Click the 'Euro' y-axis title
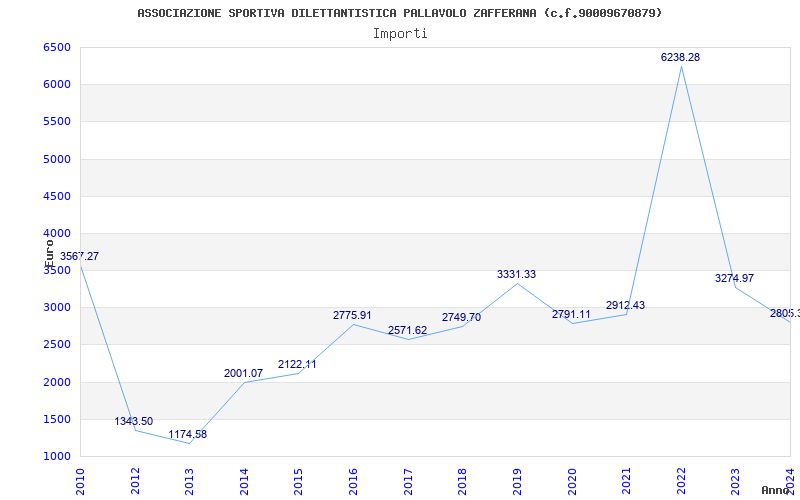The height and width of the screenshot is (500, 800). coord(49,254)
